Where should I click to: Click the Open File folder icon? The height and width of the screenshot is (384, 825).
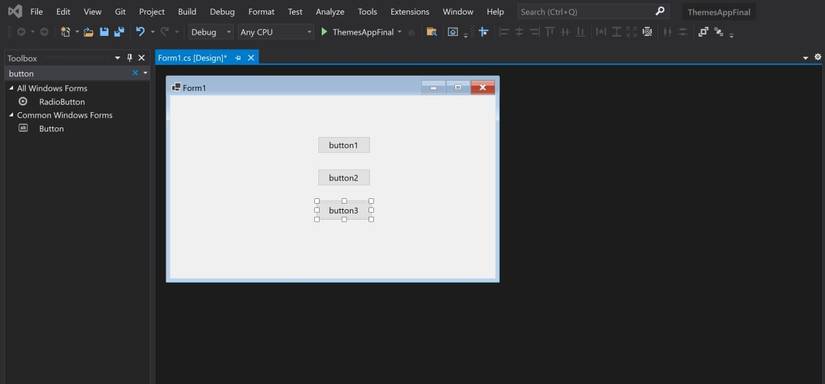point(88,32)
